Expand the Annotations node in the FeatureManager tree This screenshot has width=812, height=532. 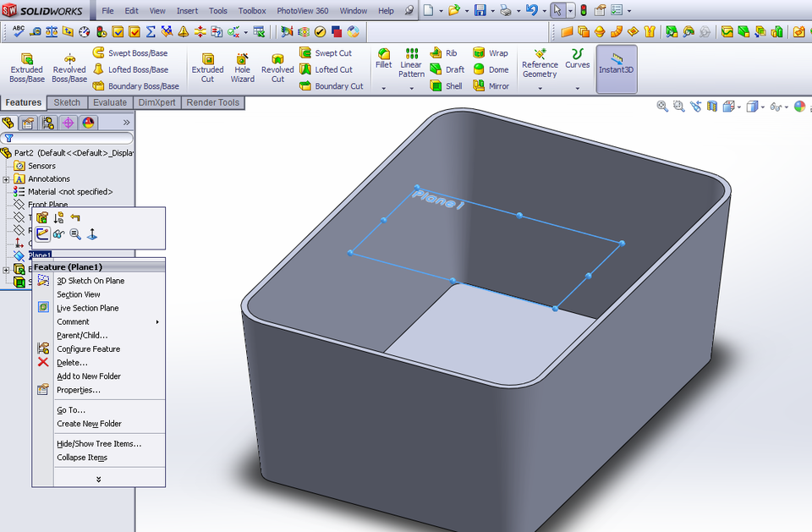pyautogui.click(x=4, y=178)
